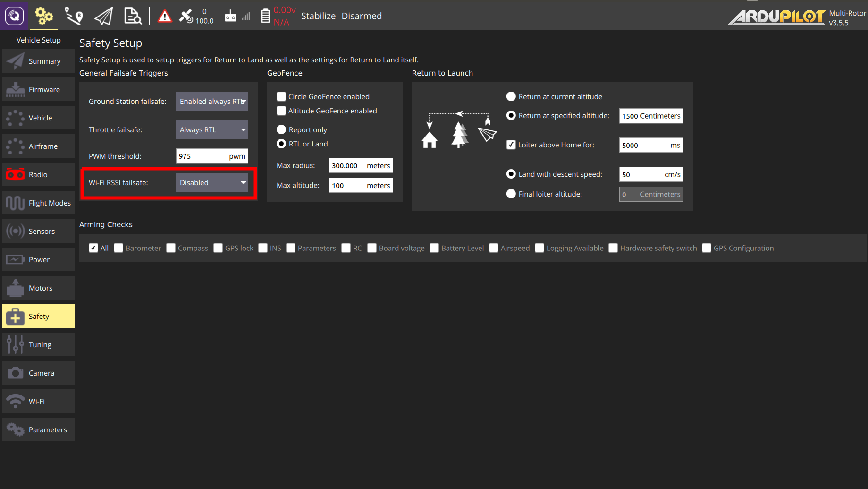Edit the loiter time 5000 ms field
The height and width of the screenshot is (489, 868).
click(x=651, y=145)
